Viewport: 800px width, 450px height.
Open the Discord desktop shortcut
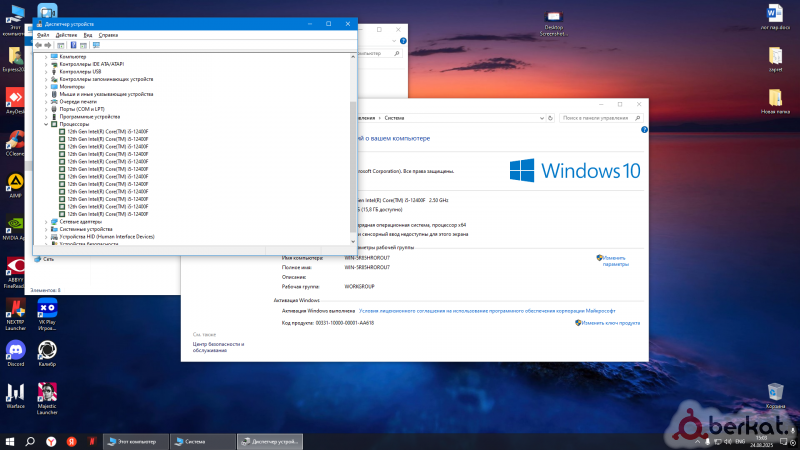(15, 352)
